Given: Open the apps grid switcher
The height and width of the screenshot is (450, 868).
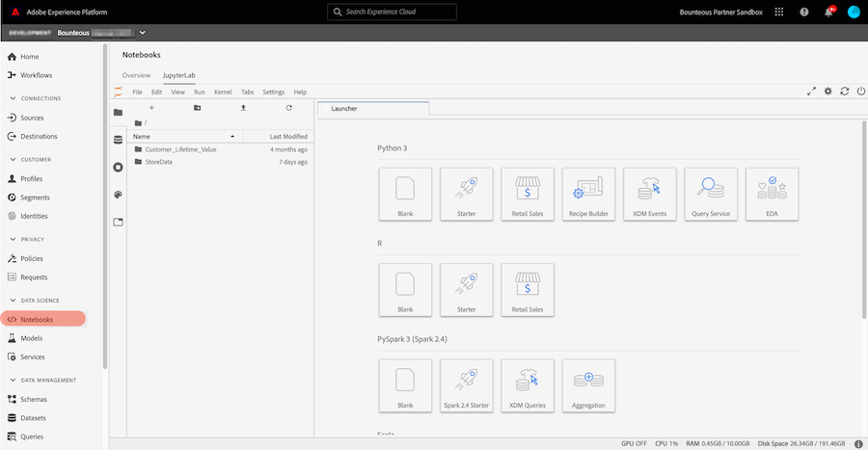Looking at the screenshot, I should point(779,12).
